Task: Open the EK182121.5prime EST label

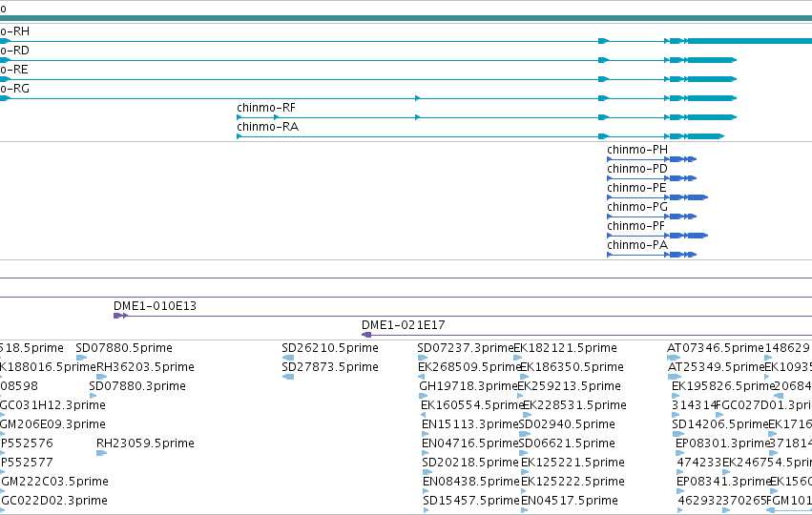Action: (x=565, y=348)
